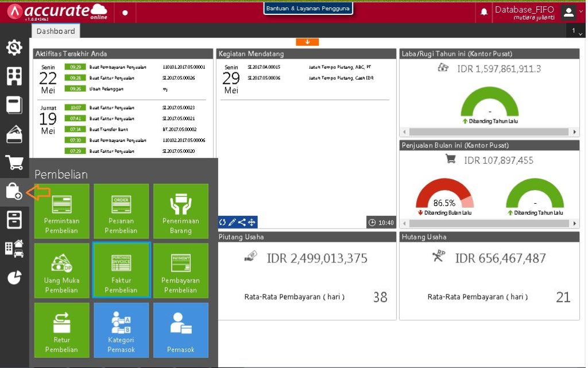
Task: Click the Pembelian shopping bag sidebar icon
Action: click(x=14, y=191)
